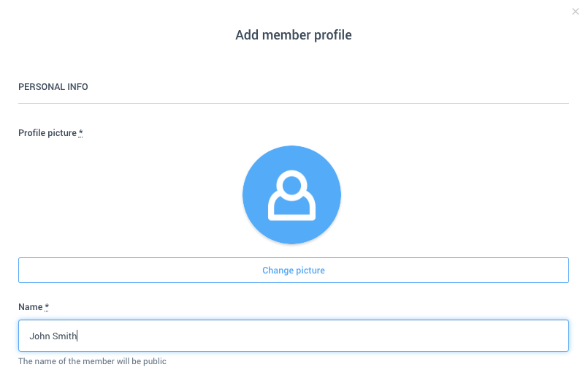Close the Add member profile dialog
Image resolution: width=588 pixels, height=370 pixels.
[576, 12]
